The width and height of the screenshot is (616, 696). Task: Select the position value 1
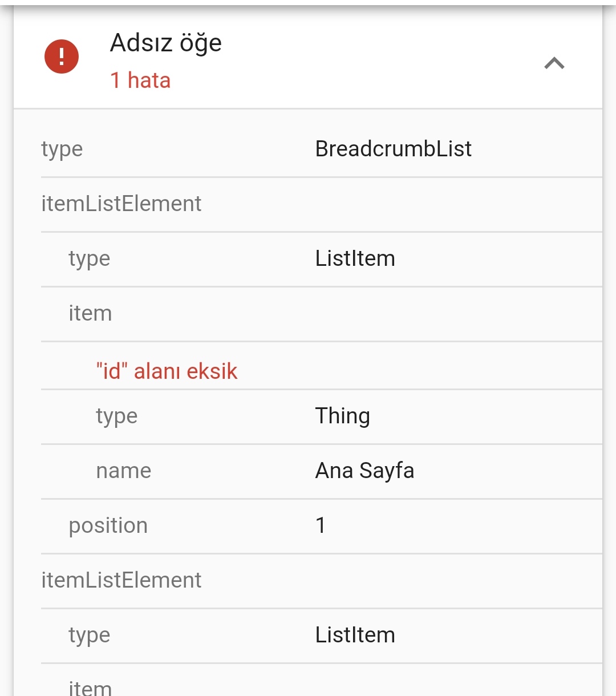(x=321, y=525)
